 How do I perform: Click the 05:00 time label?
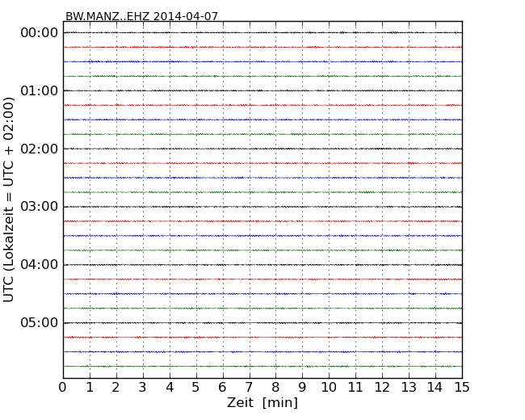point(40,322)
